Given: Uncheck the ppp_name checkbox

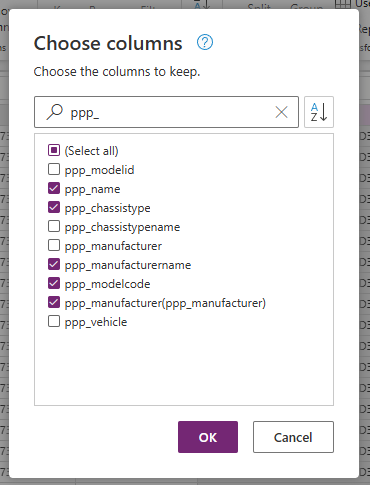Looking at the screenshot, I should pos(54,188).
